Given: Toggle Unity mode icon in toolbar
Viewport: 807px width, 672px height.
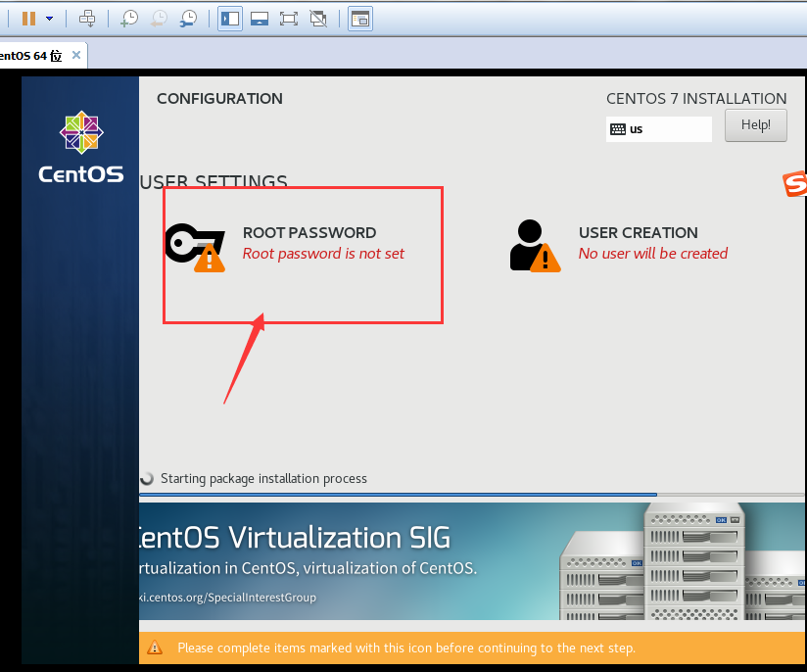Looking at the screenshot, I should [318, 19].
